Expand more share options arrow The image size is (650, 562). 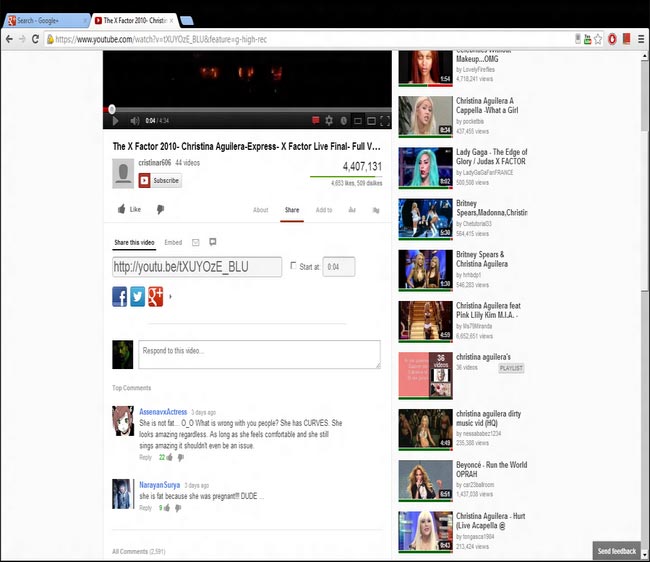coord(170,297)
